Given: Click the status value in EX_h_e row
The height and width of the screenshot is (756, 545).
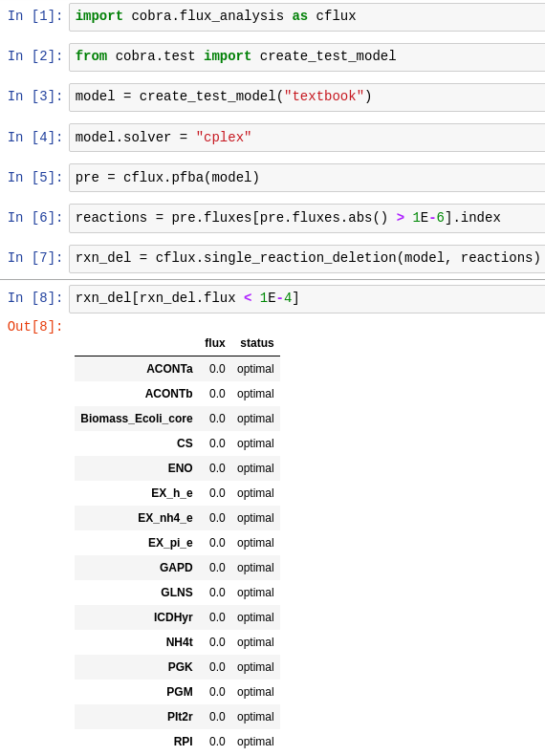Looking at the screenshot, I should tap(255, 493).
